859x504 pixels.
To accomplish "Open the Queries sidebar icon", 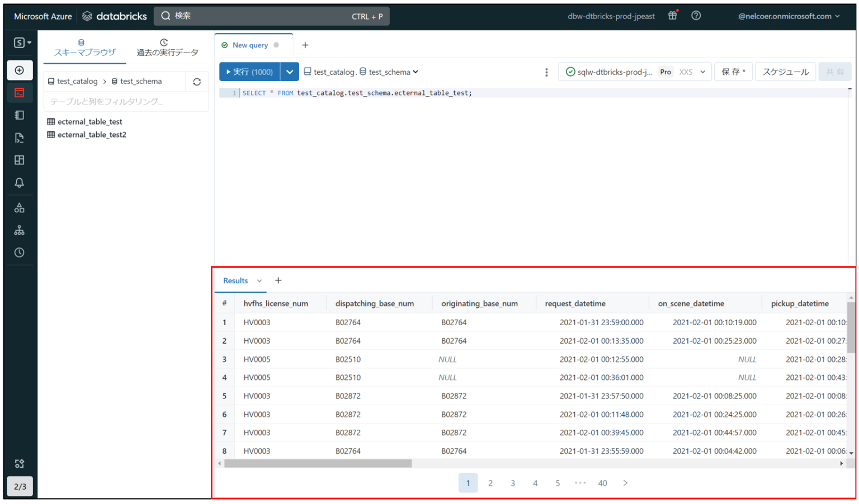I will (20, 137).
